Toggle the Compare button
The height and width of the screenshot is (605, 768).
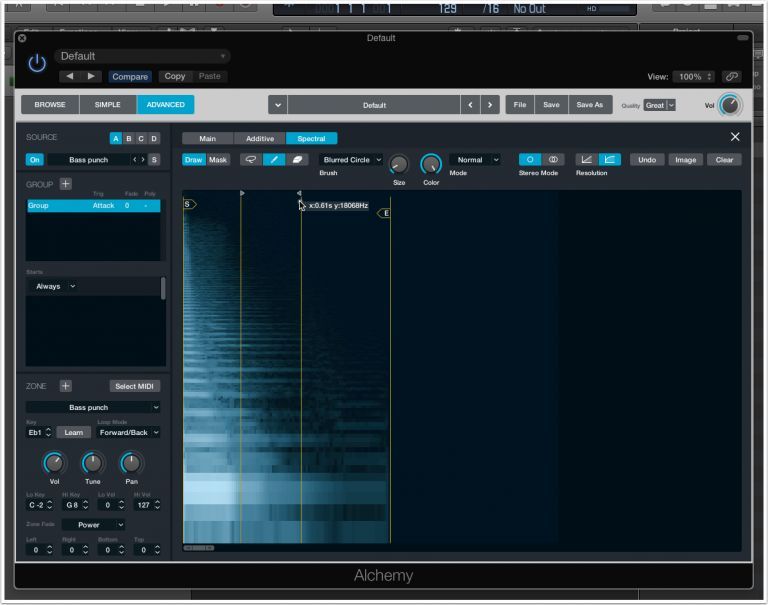(x=130, y=76)
